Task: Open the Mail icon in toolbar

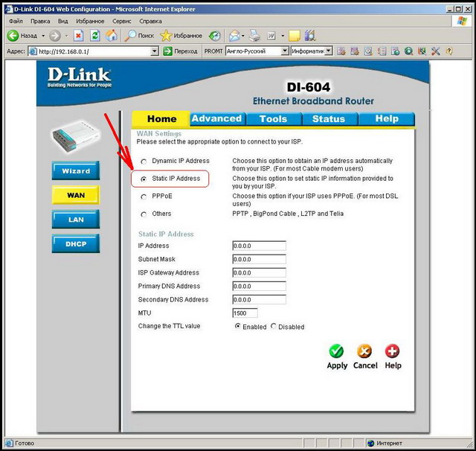Action: (234, 35)
